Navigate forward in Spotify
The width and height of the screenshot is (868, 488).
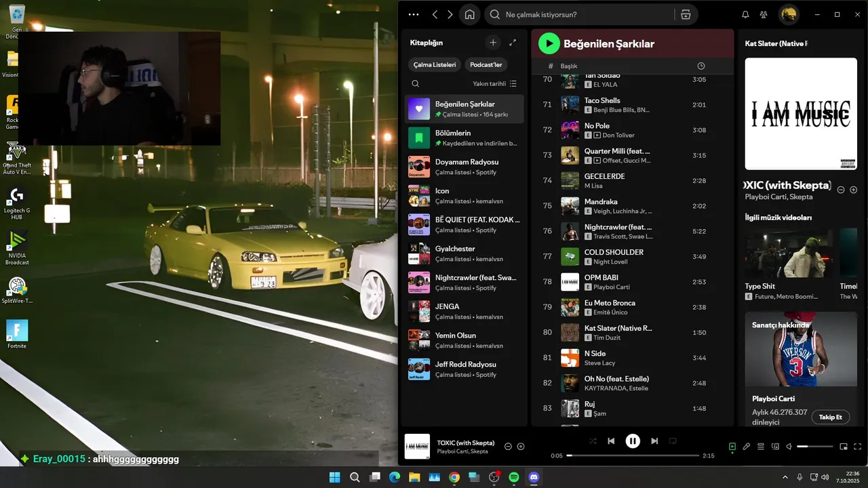point(450,14)
